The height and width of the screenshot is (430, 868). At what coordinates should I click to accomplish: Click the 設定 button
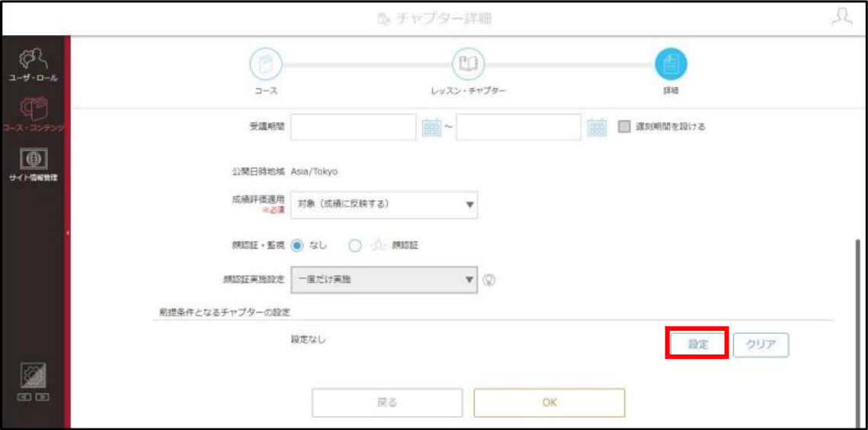pos(698,344)
